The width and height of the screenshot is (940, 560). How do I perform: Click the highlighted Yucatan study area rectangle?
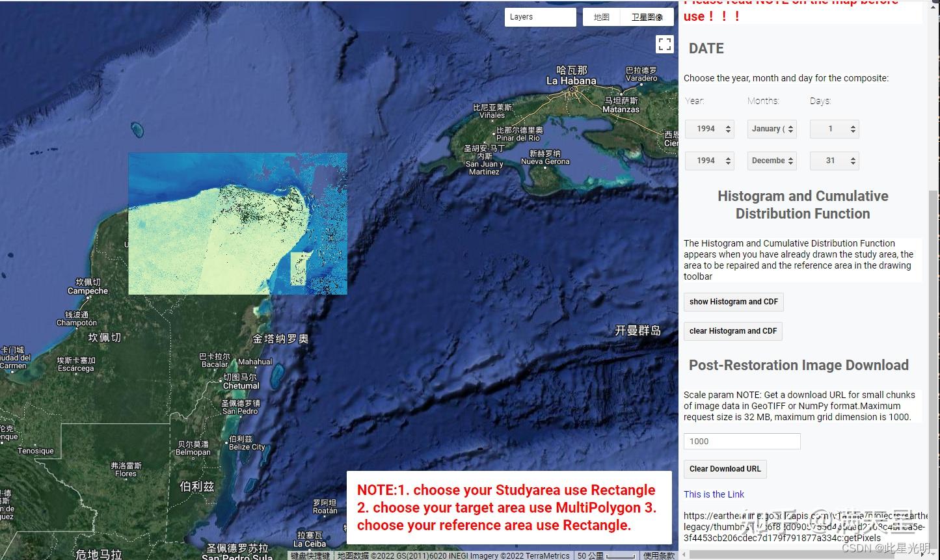click(x=237, y=224)
